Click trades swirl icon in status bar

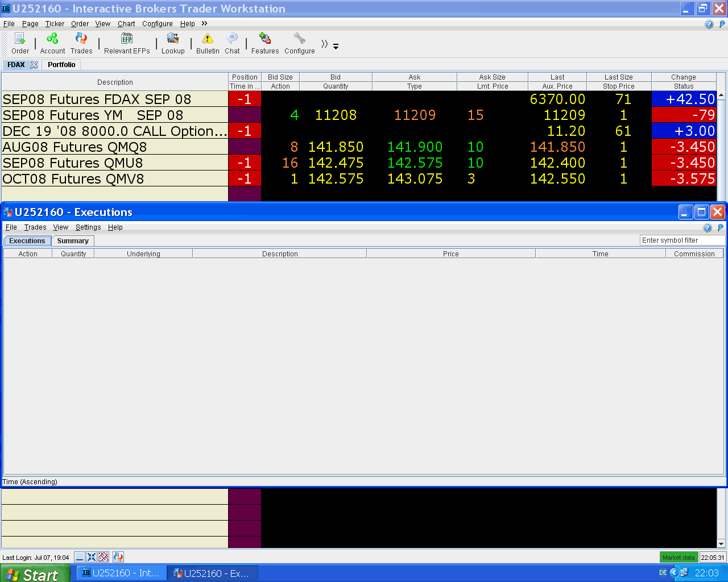click(118, 557)
